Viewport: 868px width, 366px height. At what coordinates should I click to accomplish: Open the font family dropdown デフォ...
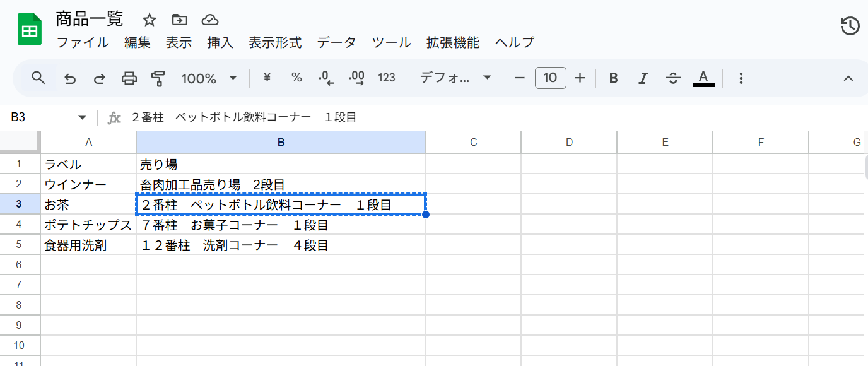455,78
